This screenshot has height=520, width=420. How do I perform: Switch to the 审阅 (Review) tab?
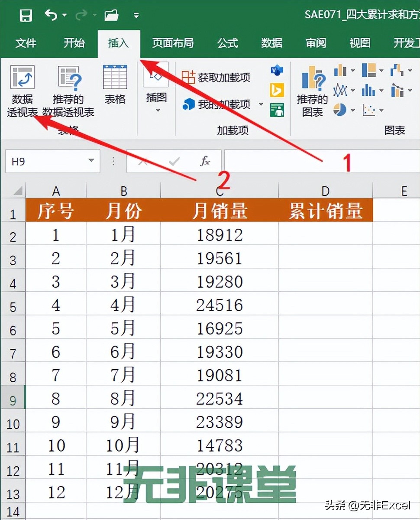point(315,43)
